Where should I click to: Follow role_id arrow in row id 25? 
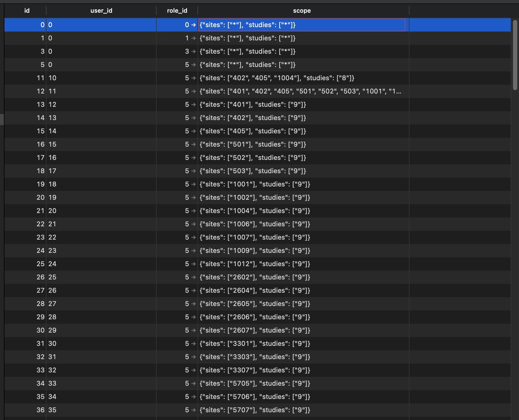point(193,264)
